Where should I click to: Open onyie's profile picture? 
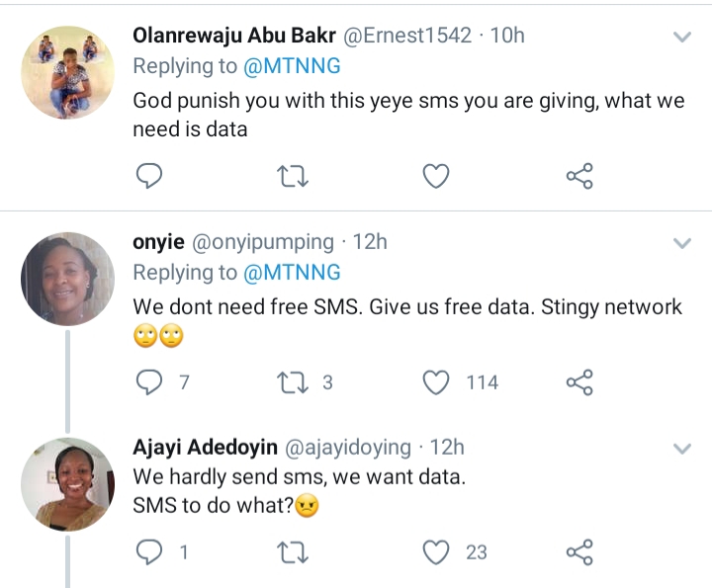click(67, 279)
